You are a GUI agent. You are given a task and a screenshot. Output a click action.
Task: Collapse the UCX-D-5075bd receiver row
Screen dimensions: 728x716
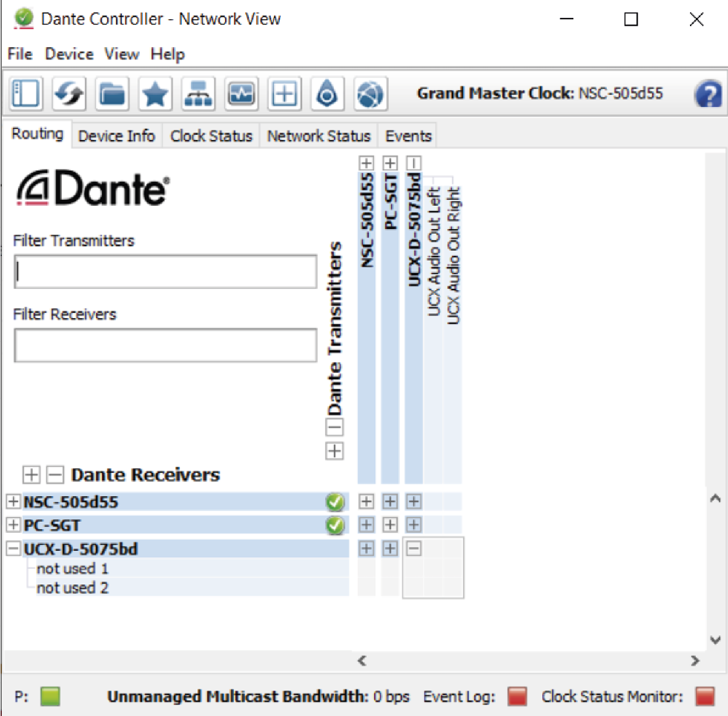pos(13,548)
